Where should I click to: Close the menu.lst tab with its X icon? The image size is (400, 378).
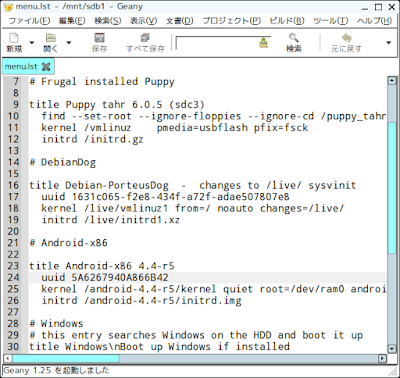[x=46, y=67]
